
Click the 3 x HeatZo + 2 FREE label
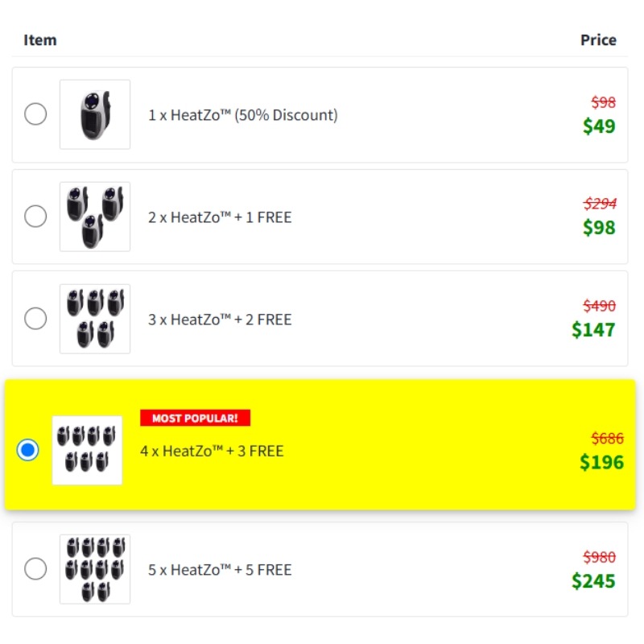coord(220,320)
